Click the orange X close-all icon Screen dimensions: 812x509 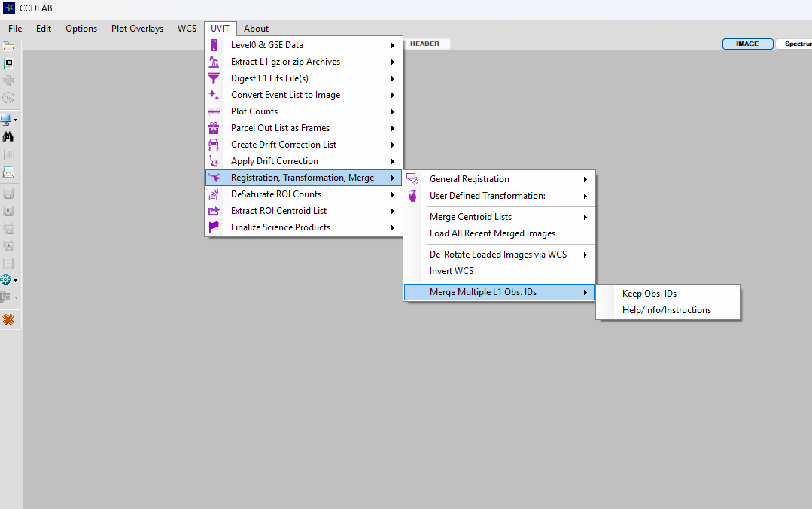click(8, 319)
